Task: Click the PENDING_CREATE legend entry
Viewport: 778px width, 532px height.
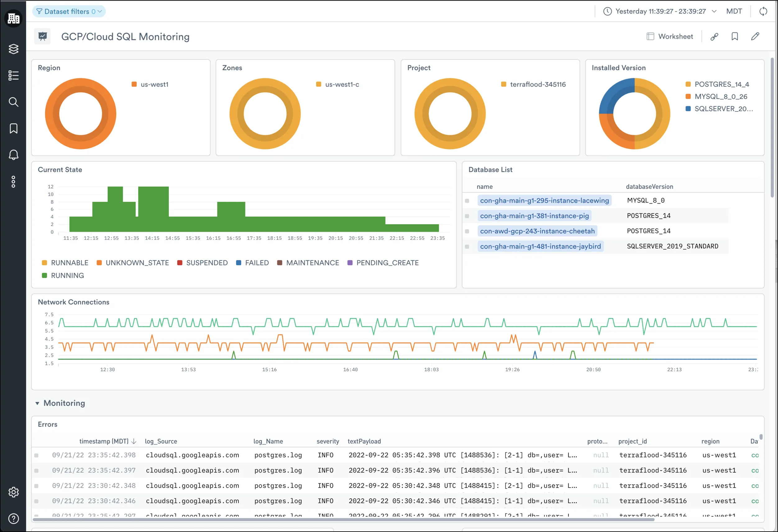Action: (x=383, y=263)
